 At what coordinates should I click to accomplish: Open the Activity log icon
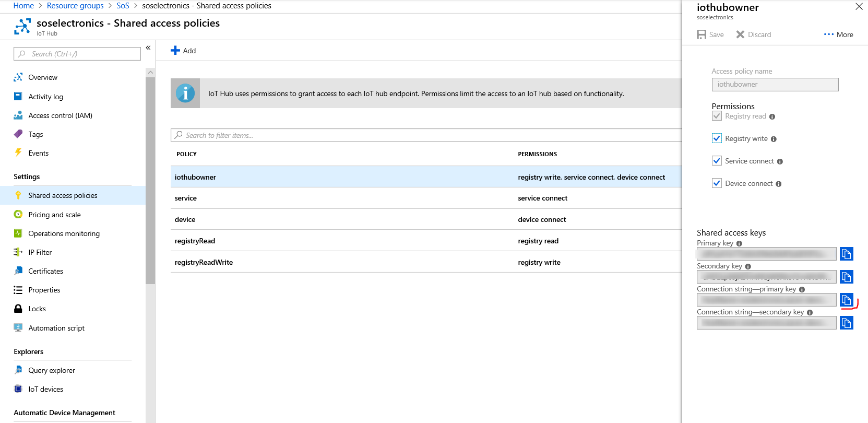point(18,97)
